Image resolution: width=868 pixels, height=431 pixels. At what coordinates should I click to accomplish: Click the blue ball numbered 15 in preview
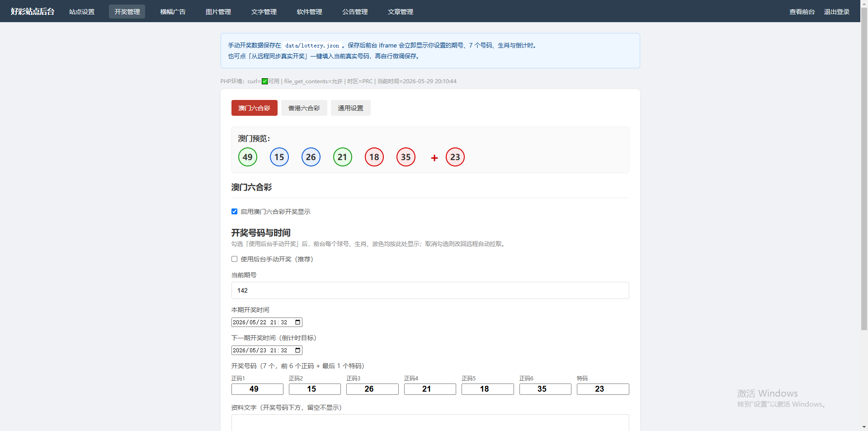pyautogui.click(x=279, y=157)
